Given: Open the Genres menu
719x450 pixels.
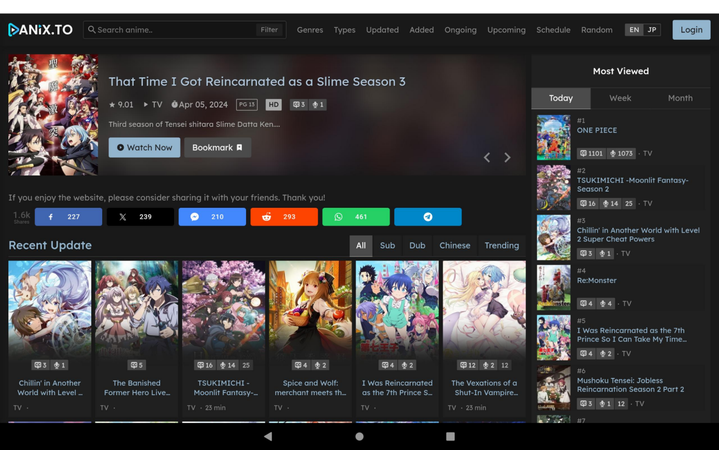Looking at the screenshot, I should coord(310,30).
